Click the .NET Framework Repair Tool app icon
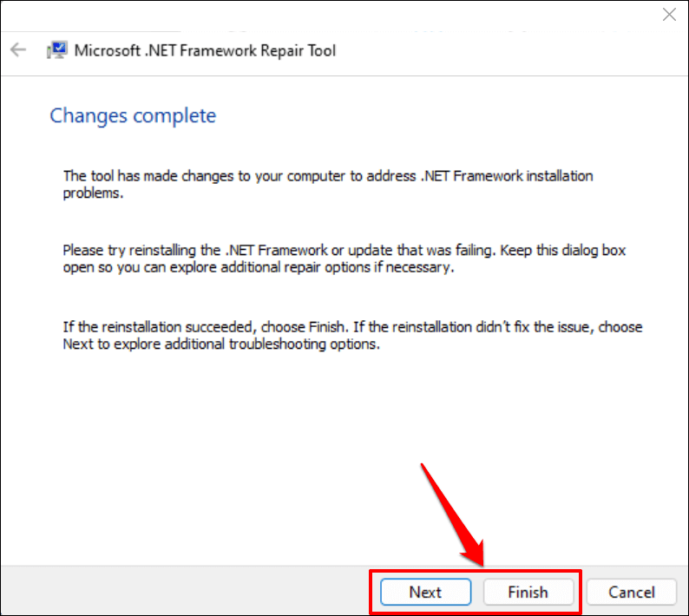 (x=56, y=50)
